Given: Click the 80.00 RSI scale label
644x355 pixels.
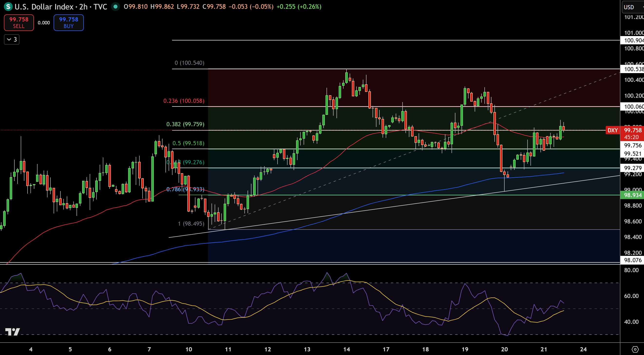Looking at the screenshot, I should coord(631,270).
